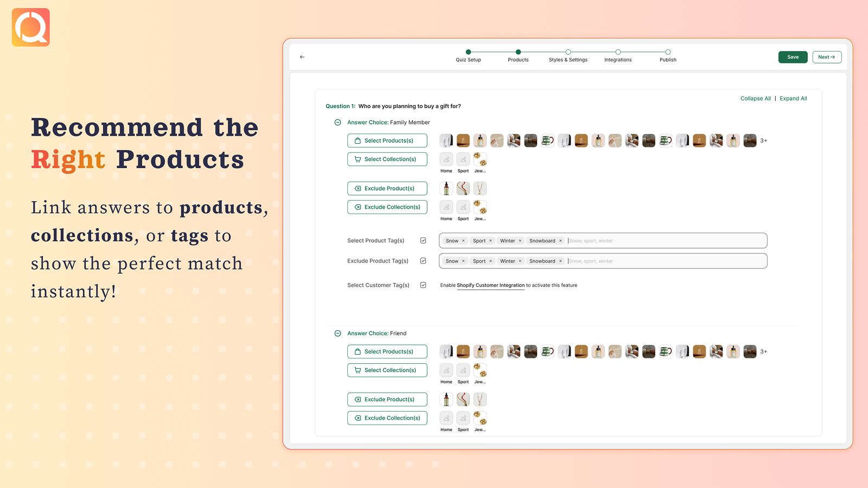Click Home collection thumbnail under Family Member Exclude Collection
Screen dimensions: 868x488
tap(446, 207)
